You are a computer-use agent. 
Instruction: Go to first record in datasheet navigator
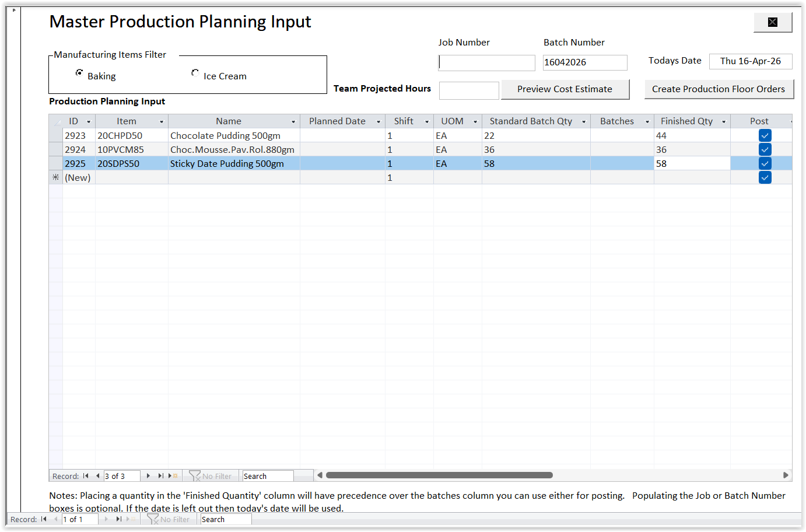point(86,476)
